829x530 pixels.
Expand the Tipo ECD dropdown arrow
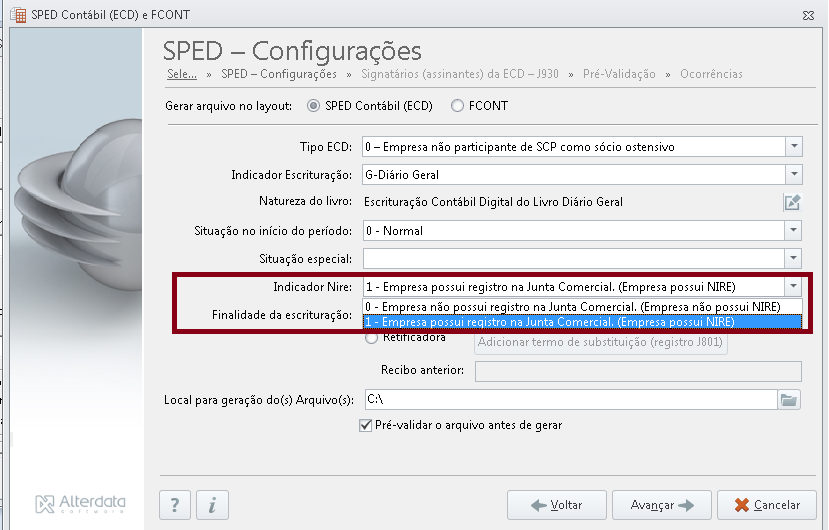pos(794,147)
